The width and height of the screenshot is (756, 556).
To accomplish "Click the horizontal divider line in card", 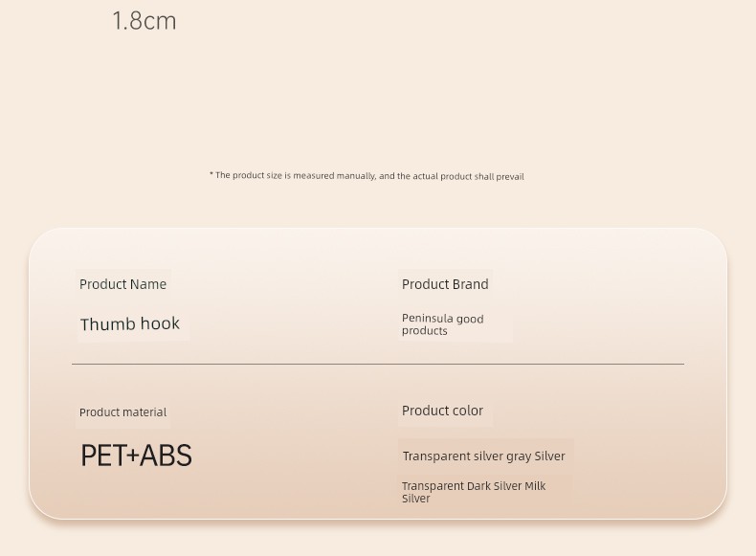I will pyautogui.click(x=378, y=364).
